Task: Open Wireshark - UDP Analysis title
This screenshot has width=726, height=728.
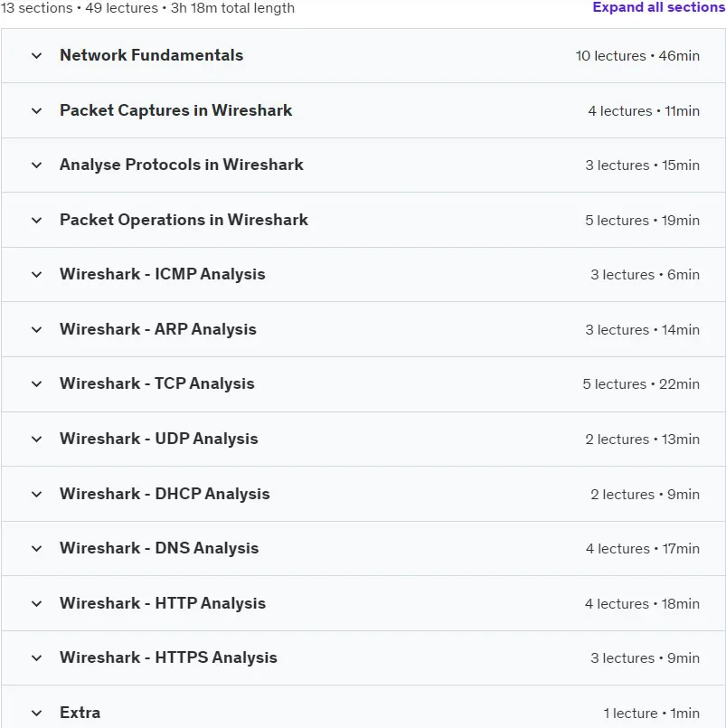Action: (159, 439)
